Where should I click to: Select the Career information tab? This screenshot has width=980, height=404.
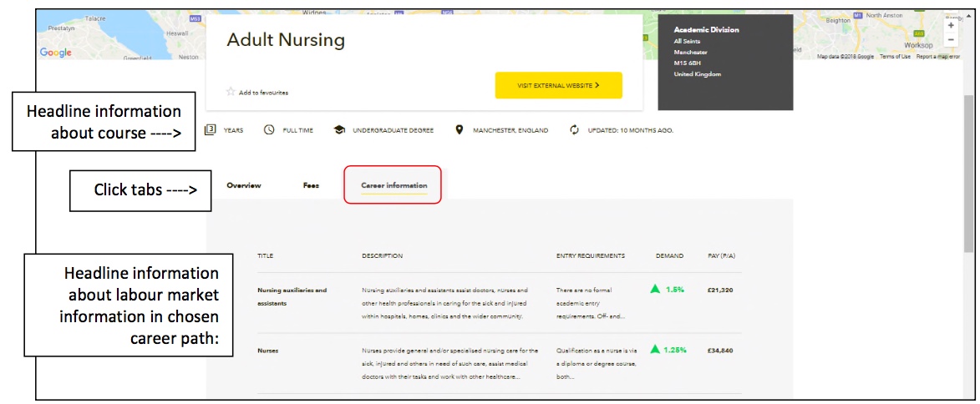click(x=394, y=185)
